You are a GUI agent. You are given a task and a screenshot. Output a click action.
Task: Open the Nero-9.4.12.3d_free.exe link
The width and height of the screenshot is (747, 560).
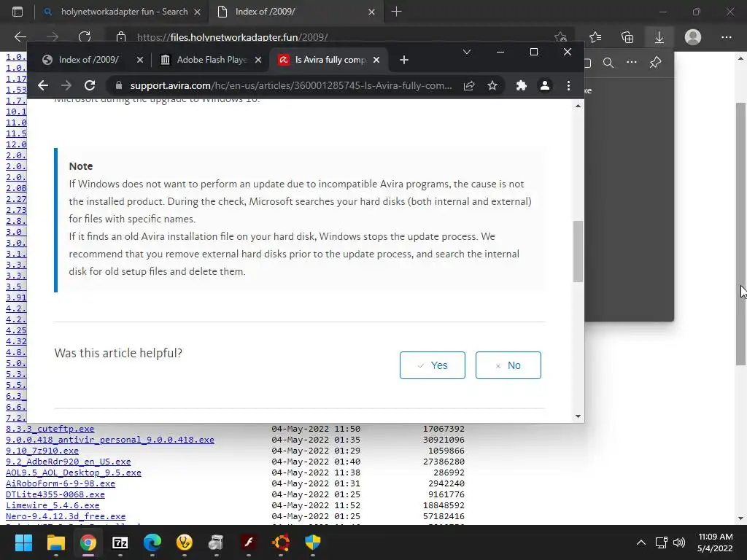coord(66,516)
